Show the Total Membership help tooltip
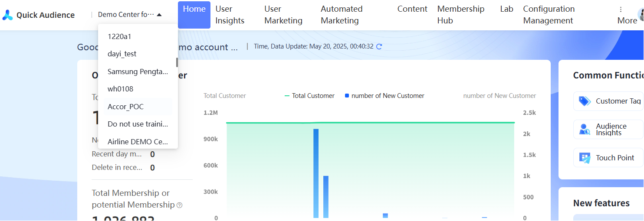 (x=179, y=205)
